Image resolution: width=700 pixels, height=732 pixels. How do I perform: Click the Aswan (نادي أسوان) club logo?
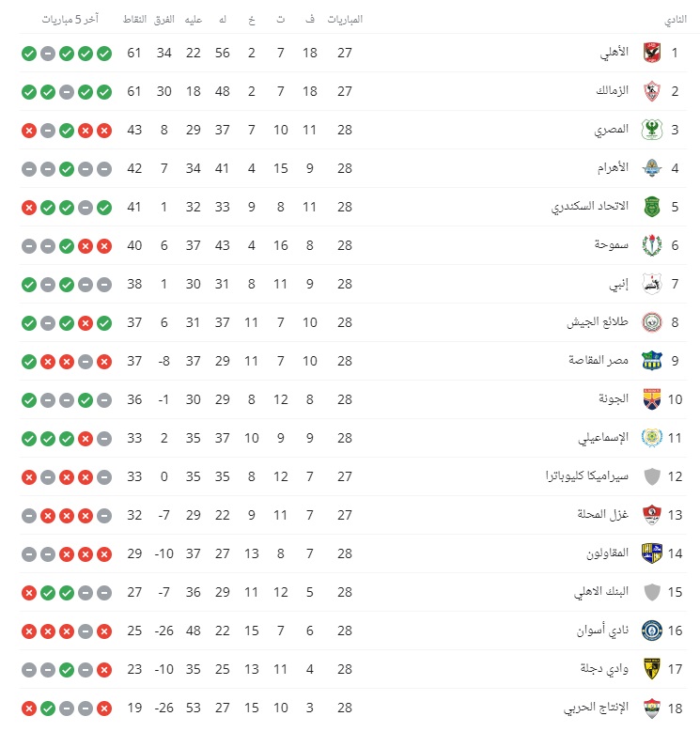[x=651, y=631]
